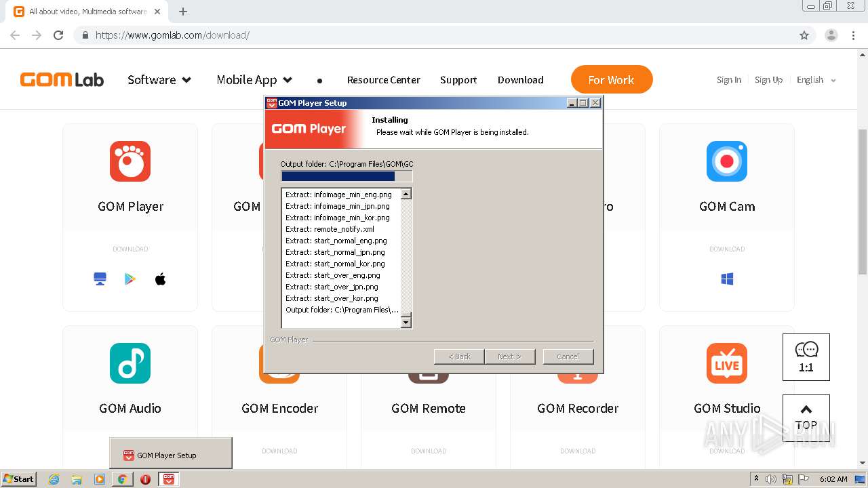Select 'Extract: infoimage_min_eng.png' log line

(x=338, y=195)
